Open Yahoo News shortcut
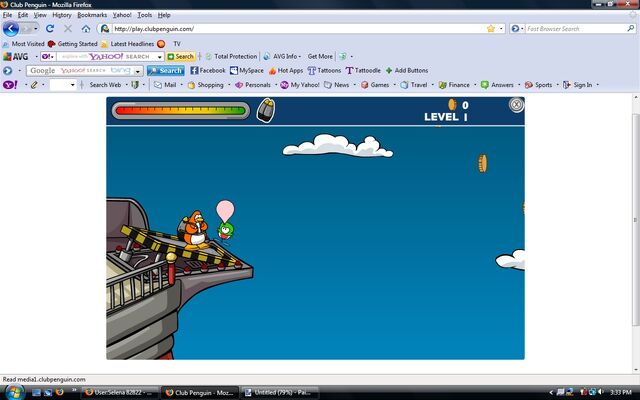This screenshot has width=640, height=400. [336, 85]
